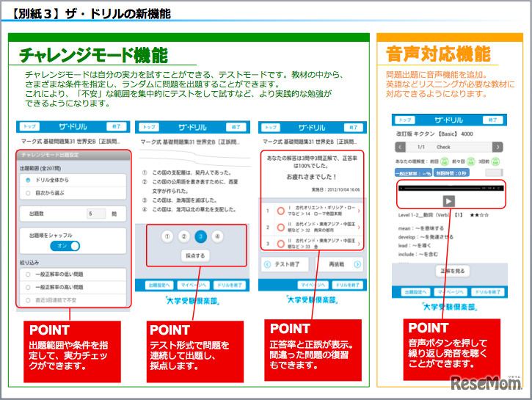
Task: Click red circle mark on result row 2
Action: click(280, 228)
